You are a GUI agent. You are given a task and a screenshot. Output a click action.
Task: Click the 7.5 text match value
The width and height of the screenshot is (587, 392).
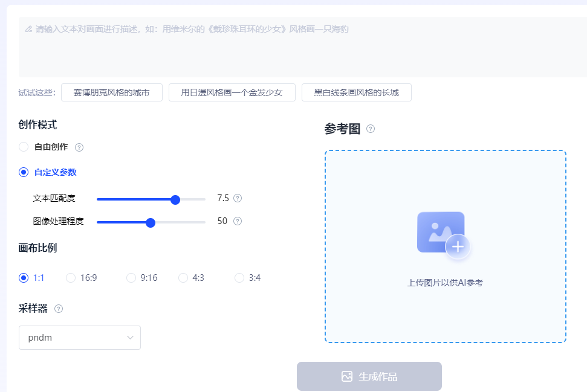pos(223,198)
